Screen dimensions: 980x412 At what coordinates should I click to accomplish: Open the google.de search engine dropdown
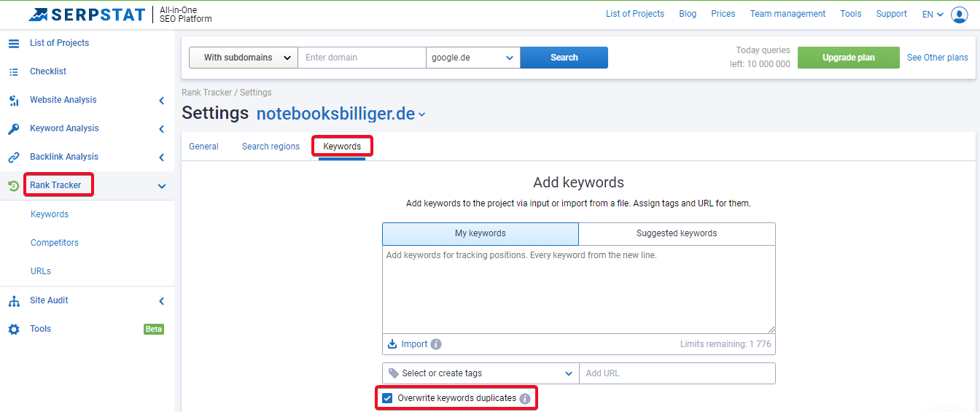473,58
